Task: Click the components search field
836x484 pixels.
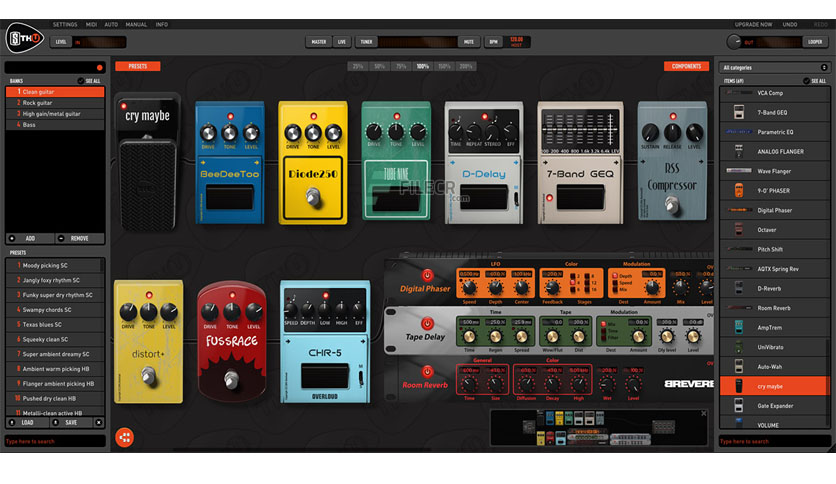Action: click(774, 441)
